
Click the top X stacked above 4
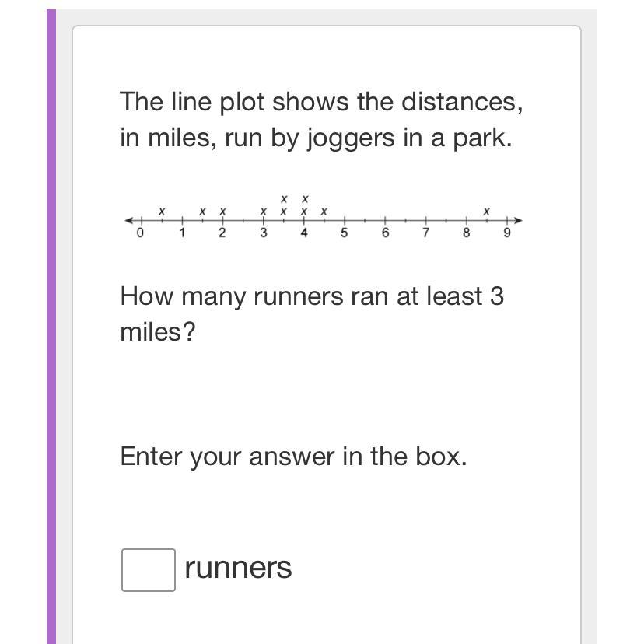(x=304, y=199)
